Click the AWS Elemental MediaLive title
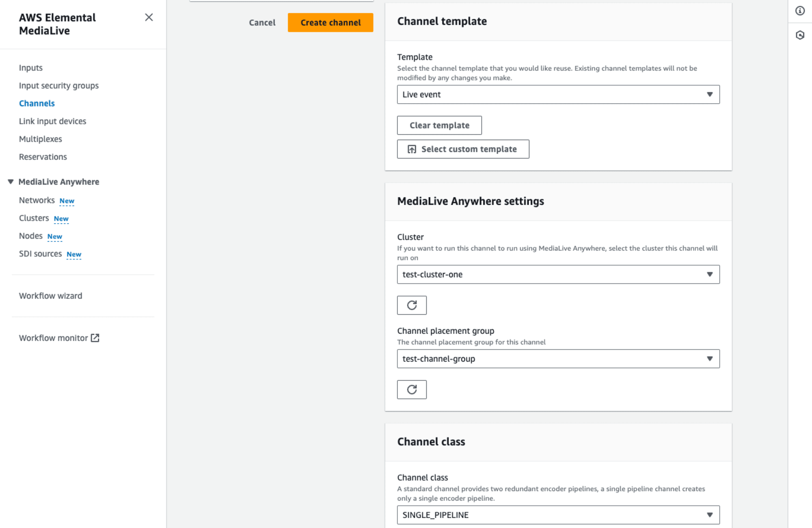 [57, 24]
